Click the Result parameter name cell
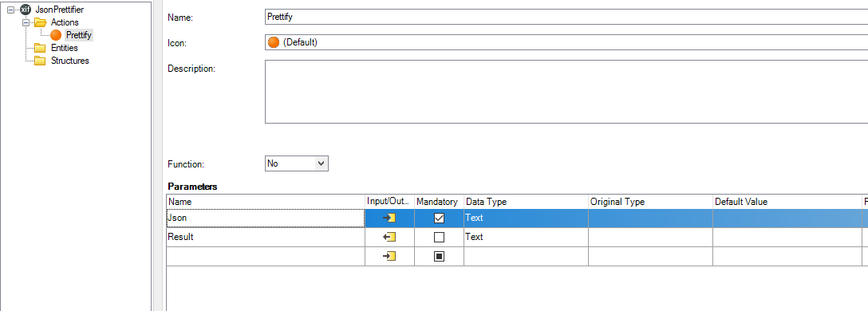This screenshot has height=311, width=868. (x=266, y=237)
